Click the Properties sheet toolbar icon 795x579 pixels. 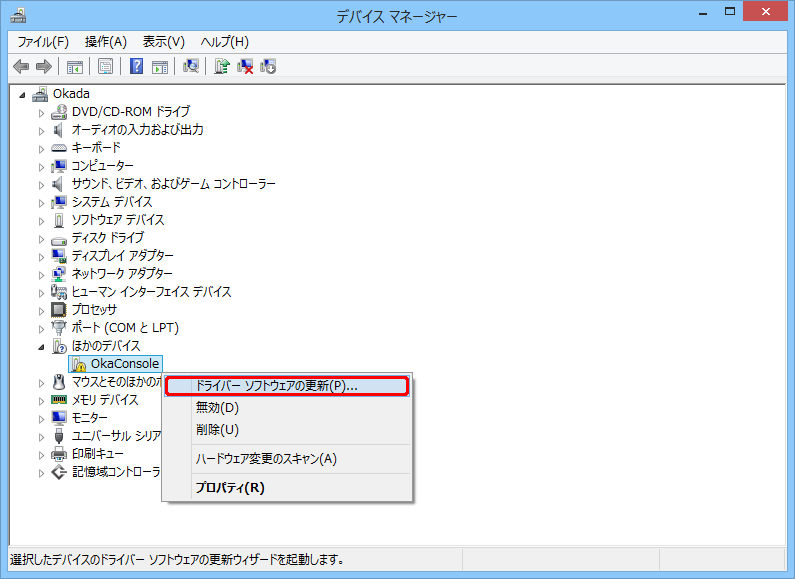click(x=105, y=66)
